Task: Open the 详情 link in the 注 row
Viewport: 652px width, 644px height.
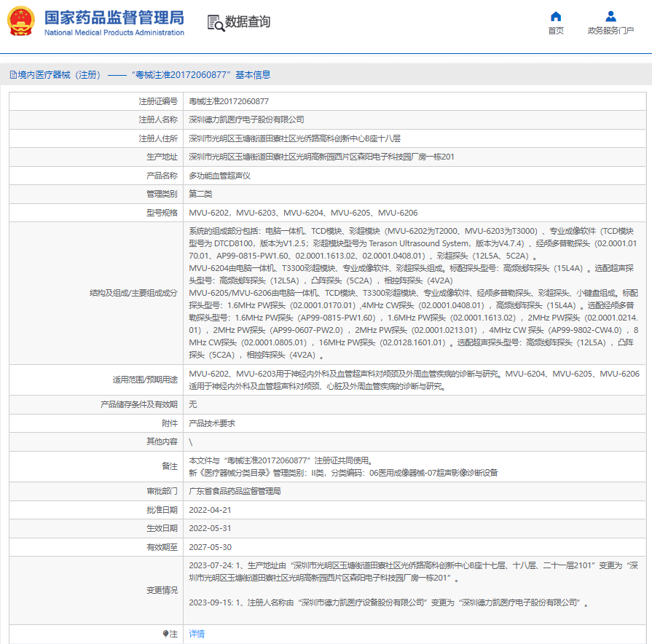Action: click(x=197, y=634)
